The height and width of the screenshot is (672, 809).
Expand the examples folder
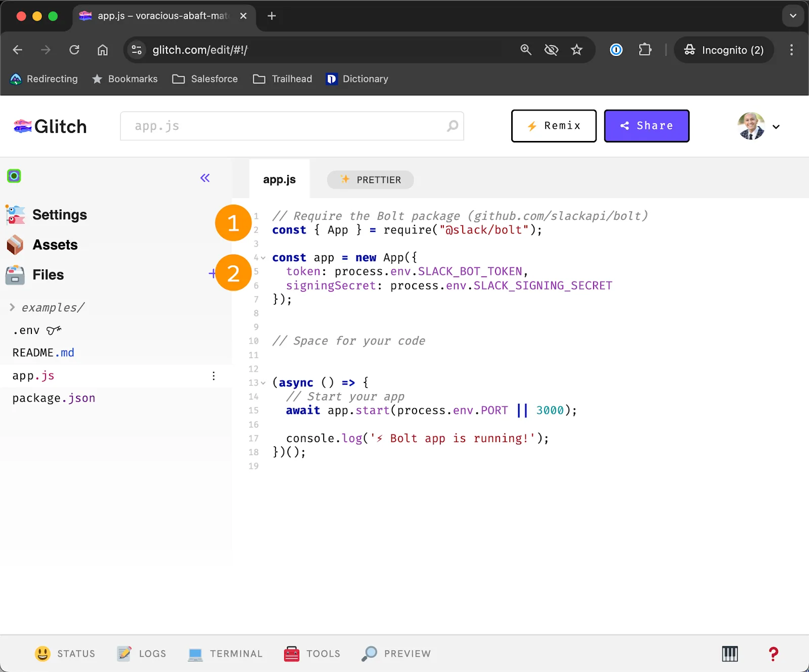pyautogui.click(x=11, y=307)
